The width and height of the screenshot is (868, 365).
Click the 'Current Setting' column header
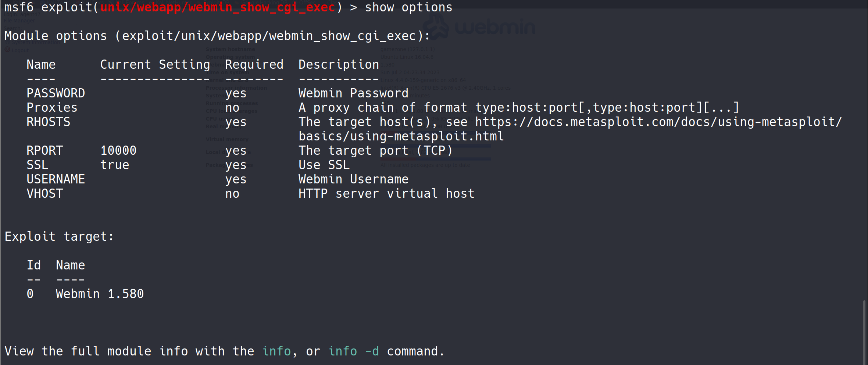(155, 65)
